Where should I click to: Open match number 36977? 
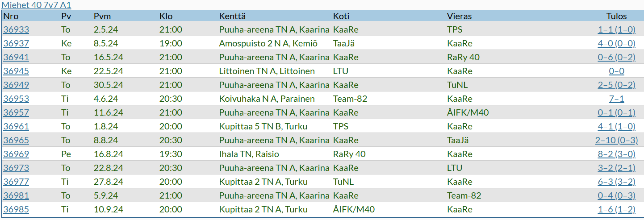point(16,182)
